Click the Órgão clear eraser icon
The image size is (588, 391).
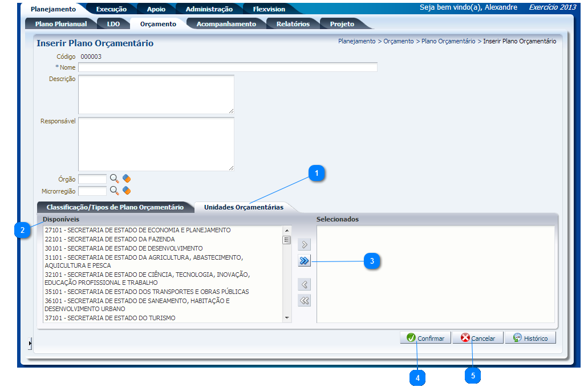(127, 179)
